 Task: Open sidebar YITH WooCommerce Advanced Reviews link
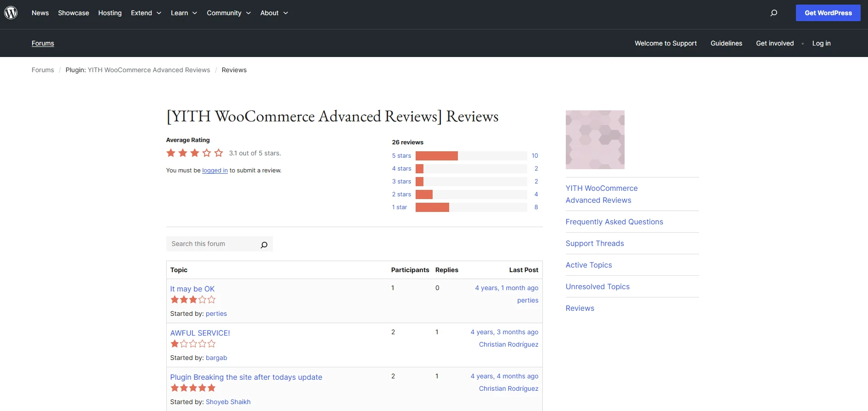coord(602,194)
